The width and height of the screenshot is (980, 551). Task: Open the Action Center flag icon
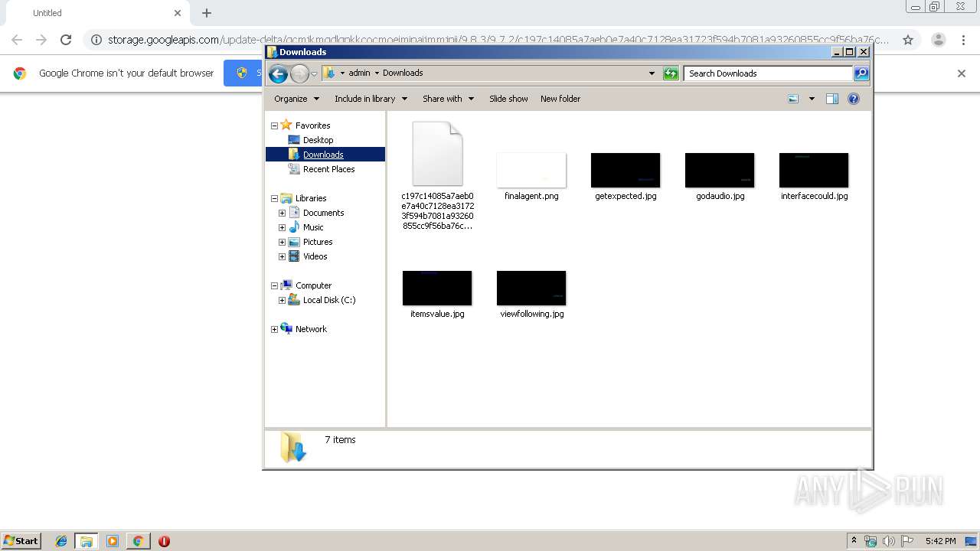click(x=907, y=541)
